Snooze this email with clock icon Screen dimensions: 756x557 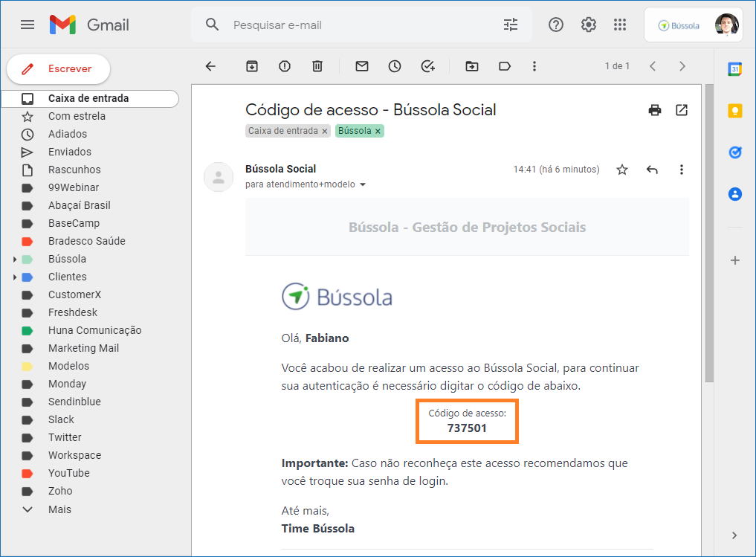[395, 66]
